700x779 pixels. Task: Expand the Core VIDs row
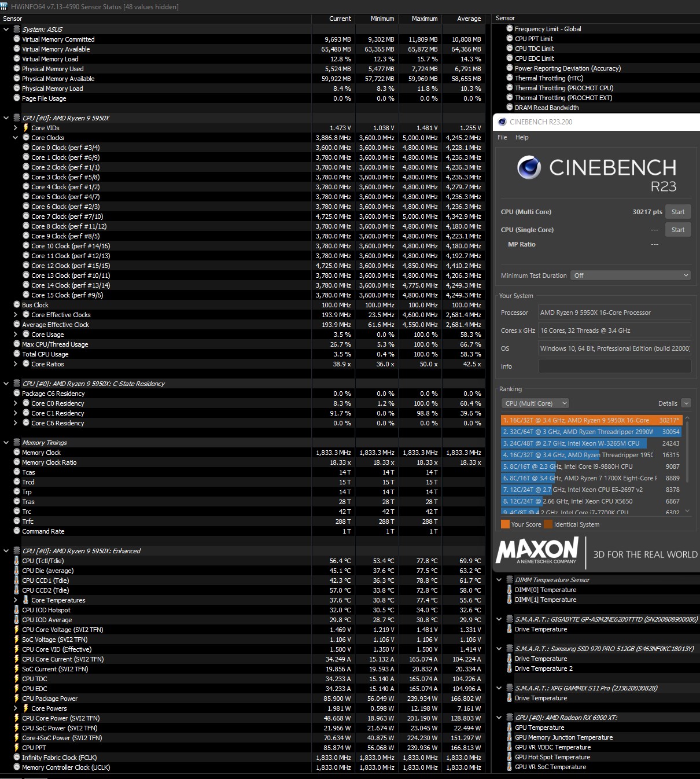pos(16,128)
